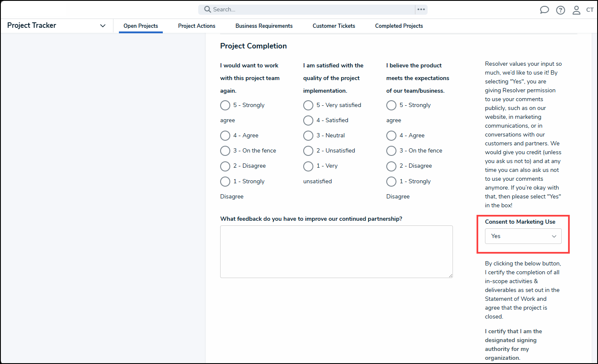Select "4 - Agree" for product expectations

pos(391,136)
